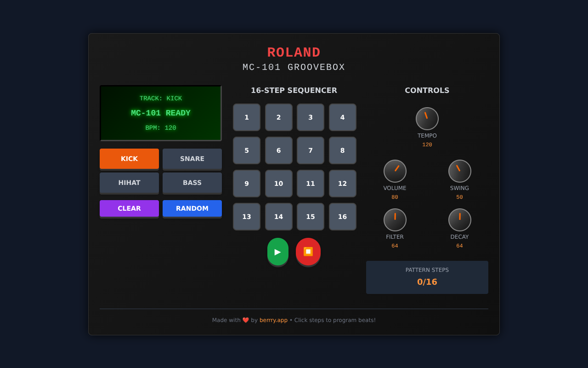Adjust the VOLUME knob
The width and height of the screenshot is (588, 368).
pyautogui.click(x=395, y=171)
